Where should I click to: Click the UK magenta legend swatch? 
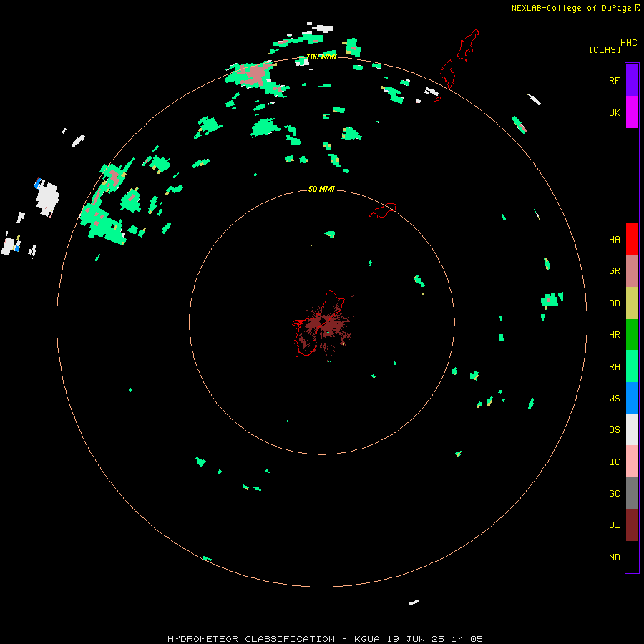pyautogui.click(x=632, y=112)
